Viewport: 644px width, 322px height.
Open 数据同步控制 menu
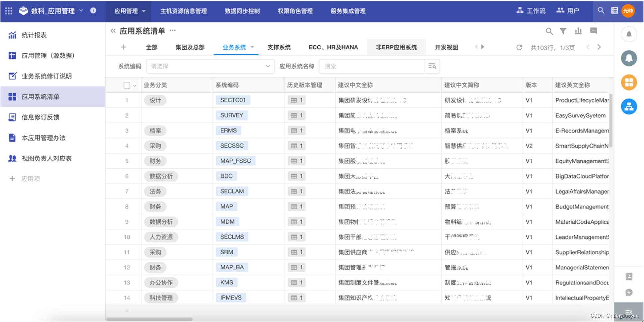point(242,11)
